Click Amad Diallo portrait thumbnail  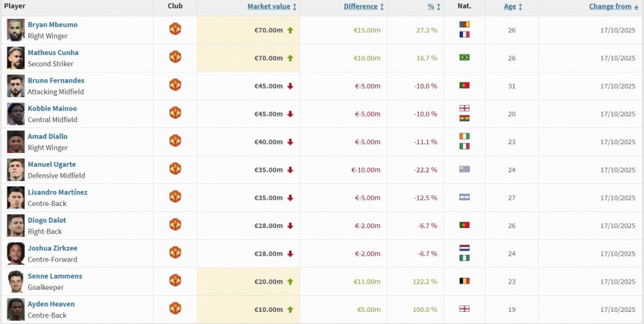[15, 142]
